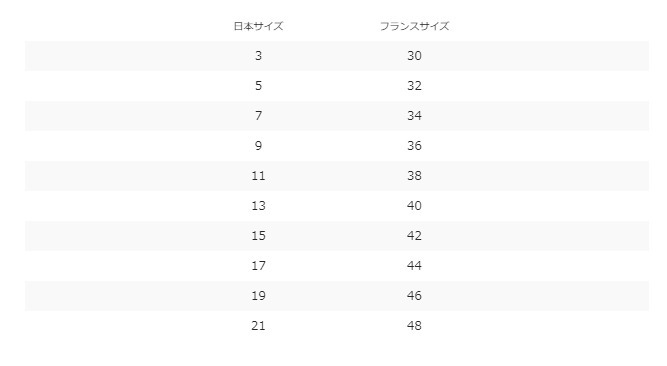The image size is (667, 366).
Task: Select Japan size 7 cell
Action: [259, 116]
